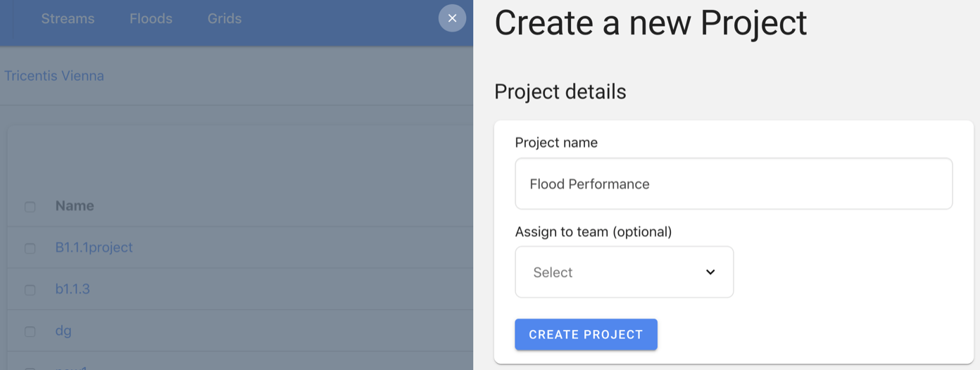Click the Project name field label
The image size is (980, 370).
556,142
